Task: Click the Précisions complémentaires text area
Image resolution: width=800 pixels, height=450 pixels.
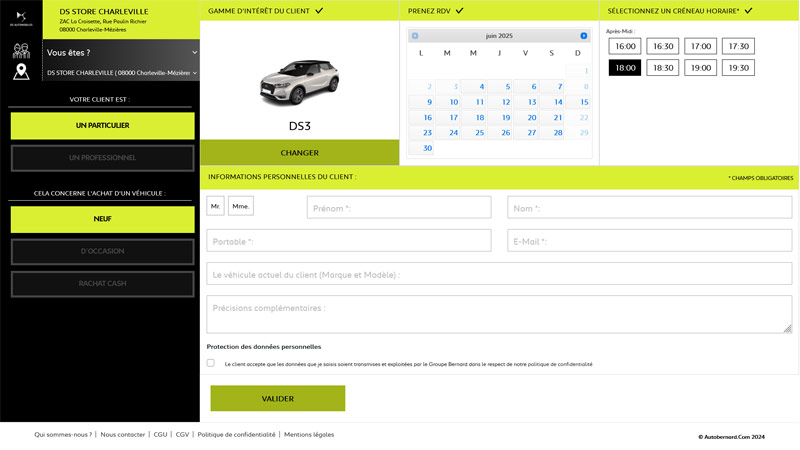Action: (499, 314)
